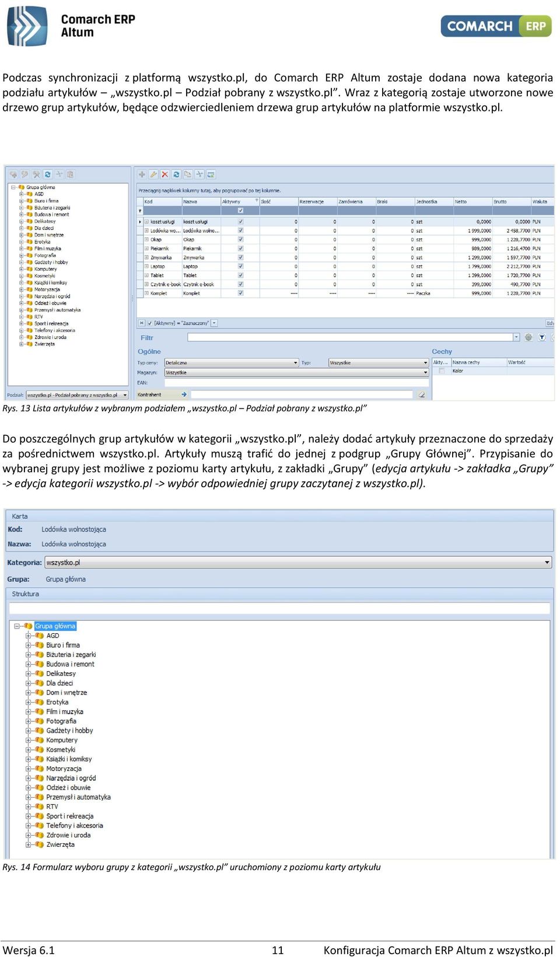Click the blue arrow next to Kontrahent
Viewport: 560px width, 957px height.
[x=184, y=394]
